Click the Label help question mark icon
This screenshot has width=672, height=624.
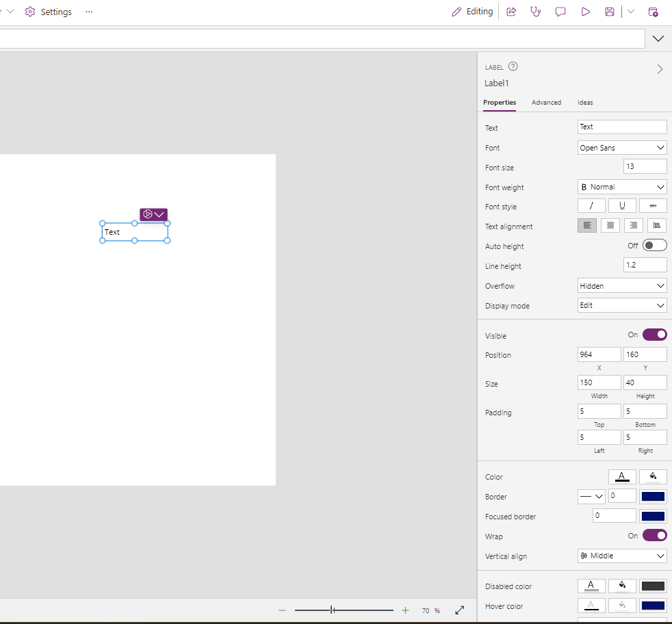pos(513,66)
